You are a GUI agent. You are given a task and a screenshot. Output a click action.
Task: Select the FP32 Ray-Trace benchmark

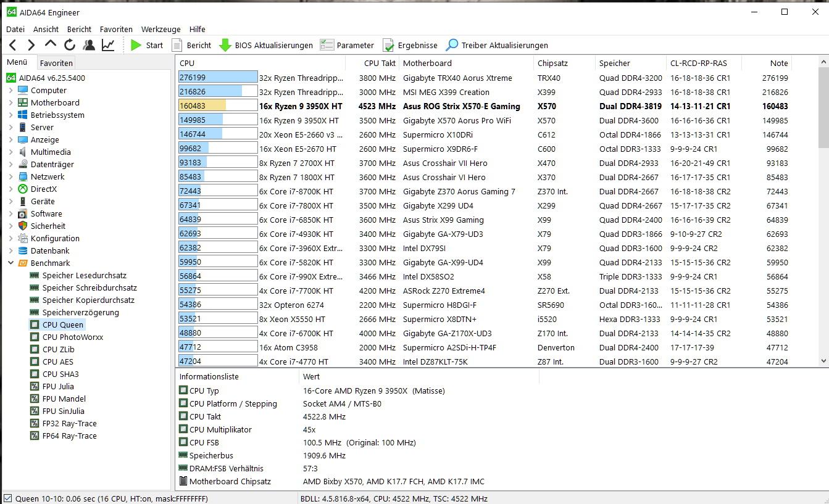click(63, 423)
